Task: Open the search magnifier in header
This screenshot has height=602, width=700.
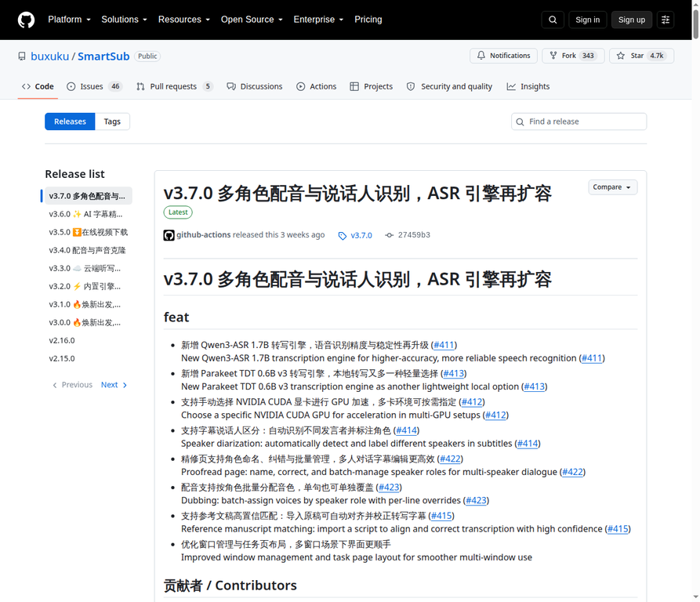Action: coord(553,20)
